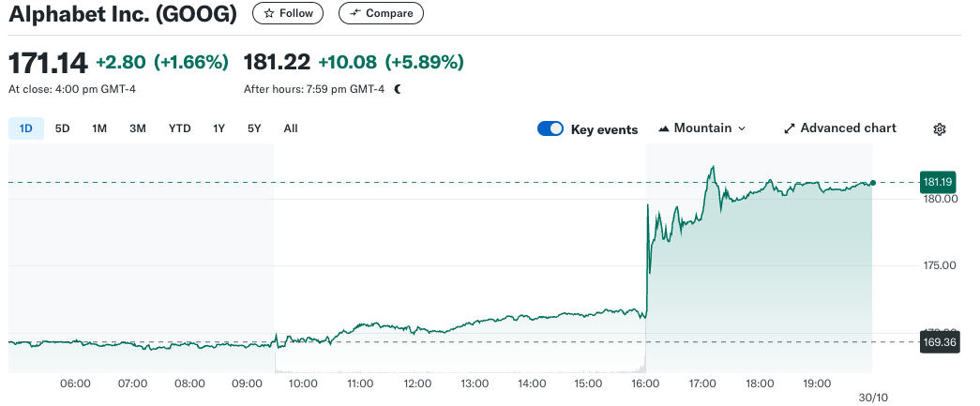Switch chart range to 5Y
Image resolution: width=980 pixels, height=406 pixels.
[254, 128]
